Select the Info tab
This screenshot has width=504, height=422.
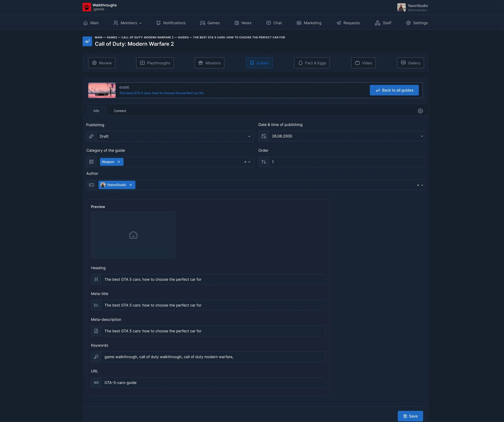(96, 111)
